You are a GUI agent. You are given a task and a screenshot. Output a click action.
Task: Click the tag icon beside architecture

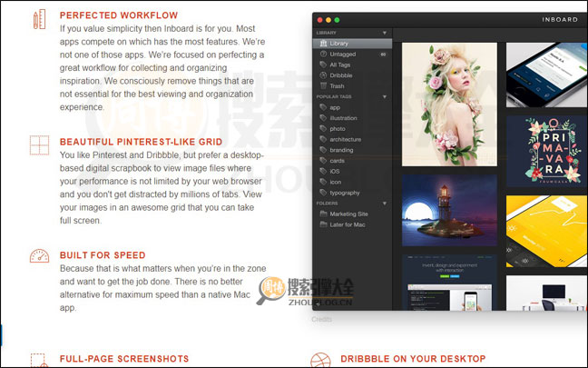click(x=323, y=139)
